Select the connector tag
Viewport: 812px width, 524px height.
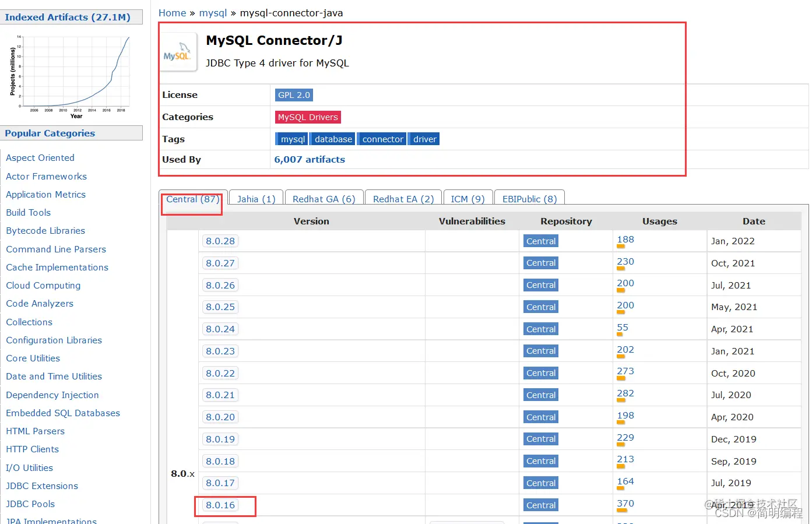[382, 139]
